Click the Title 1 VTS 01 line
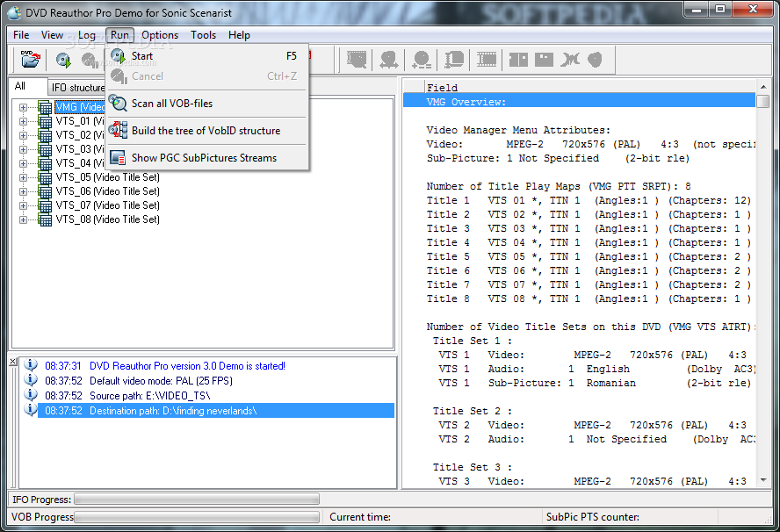780x532 pixels. (x=588, y=200)
